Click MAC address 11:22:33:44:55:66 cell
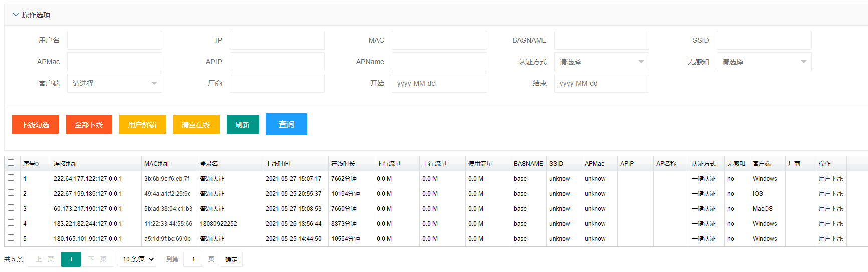Viewport: 868px width, 272px height. click(168, 224)
